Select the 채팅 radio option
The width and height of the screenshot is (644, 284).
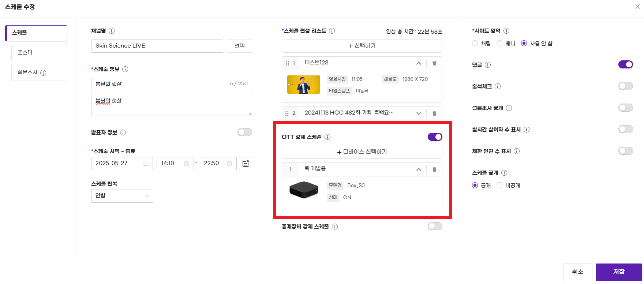point(475,43)
